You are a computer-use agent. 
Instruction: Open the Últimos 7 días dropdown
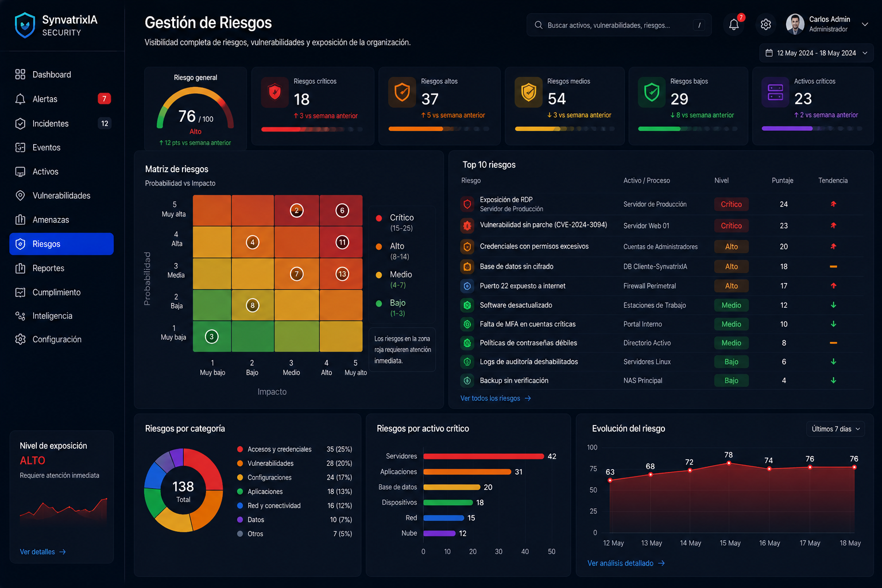(835, 429)
